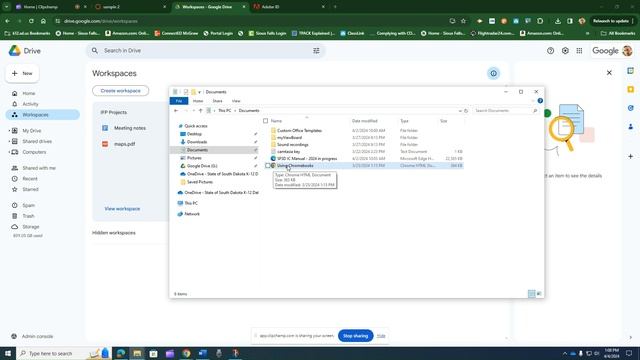Open Help in File Explorer ribbon
The height and width of the screenshot is (360, 640).
click(540, 101)
